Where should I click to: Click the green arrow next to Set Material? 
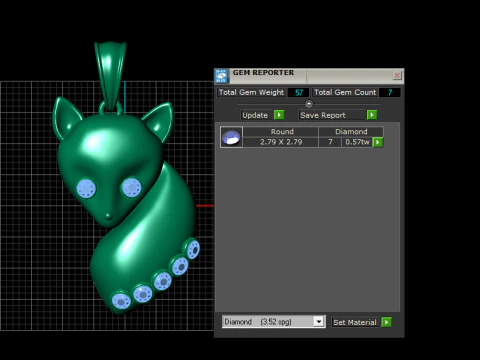click(386, 322)
